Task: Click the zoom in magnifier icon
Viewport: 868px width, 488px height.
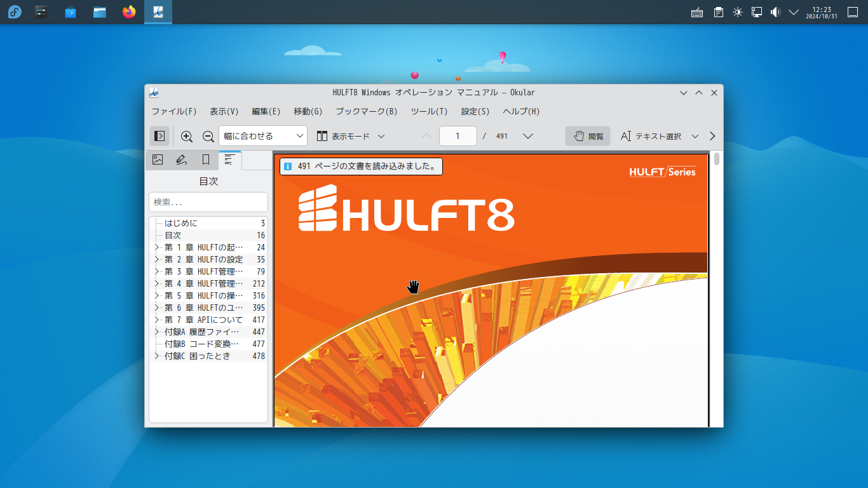Action: coord(187,136)
